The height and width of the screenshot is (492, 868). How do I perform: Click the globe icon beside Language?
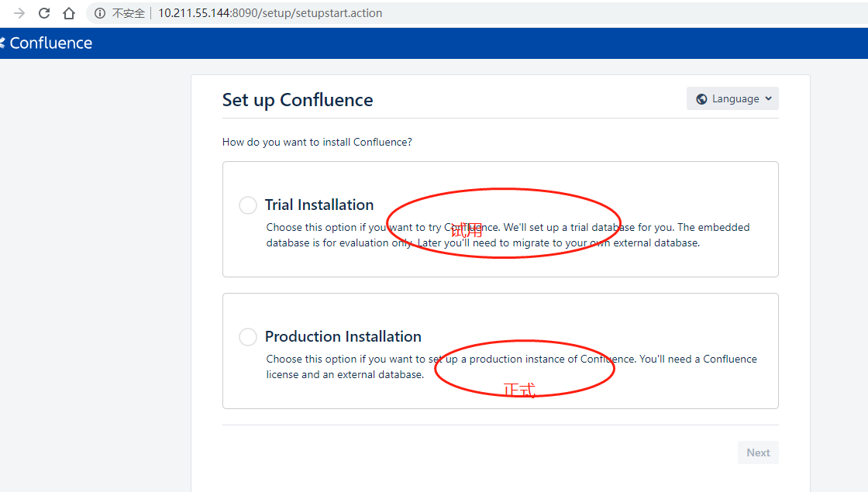(701, 99)
